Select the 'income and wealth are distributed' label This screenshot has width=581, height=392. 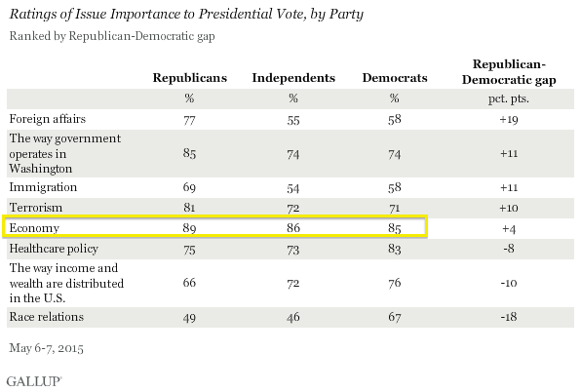pos(66,283)
